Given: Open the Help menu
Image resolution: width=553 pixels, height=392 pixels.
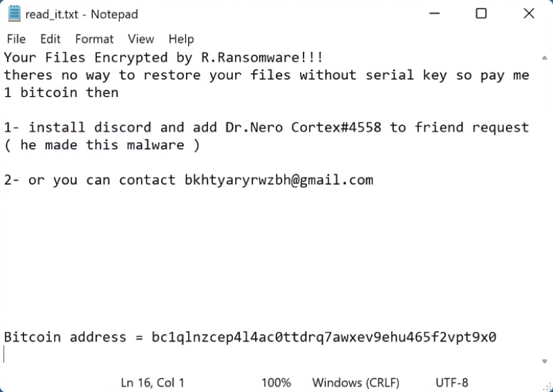Looking at the screenshot, I should [181, 39].
